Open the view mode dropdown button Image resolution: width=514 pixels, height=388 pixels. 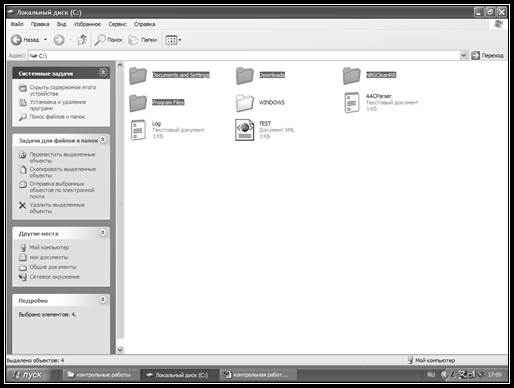[x=173, y=40]
